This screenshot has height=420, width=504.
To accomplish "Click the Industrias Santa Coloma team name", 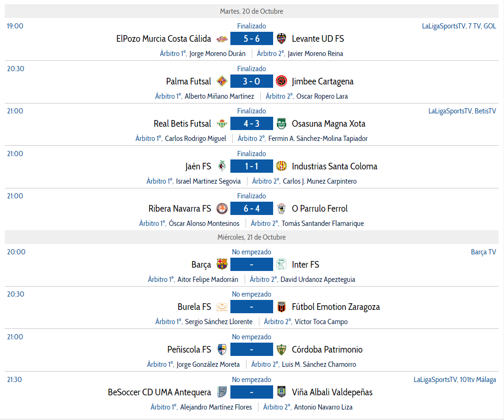I will (x=334, y=166).
